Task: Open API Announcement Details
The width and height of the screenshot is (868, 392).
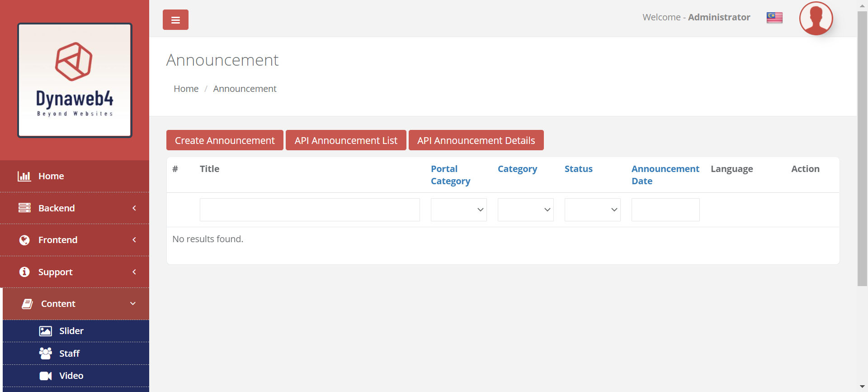Action: (x=476, y=140)
